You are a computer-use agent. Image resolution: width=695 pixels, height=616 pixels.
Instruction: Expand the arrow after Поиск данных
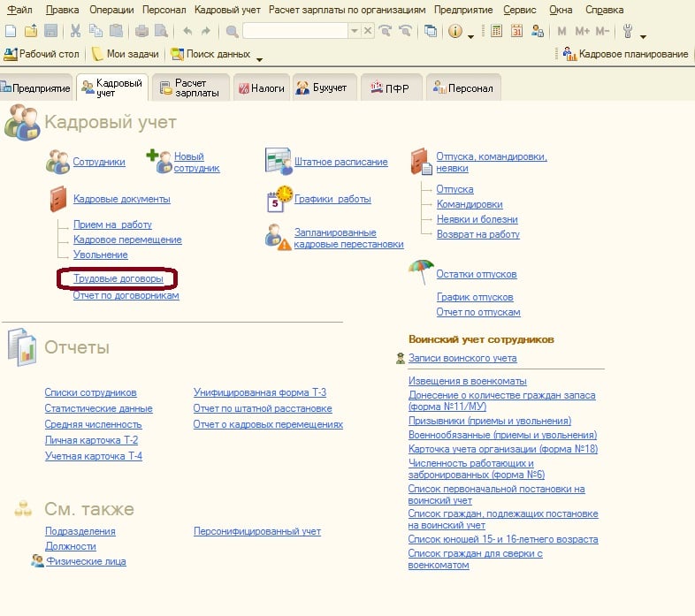(259, 57)
